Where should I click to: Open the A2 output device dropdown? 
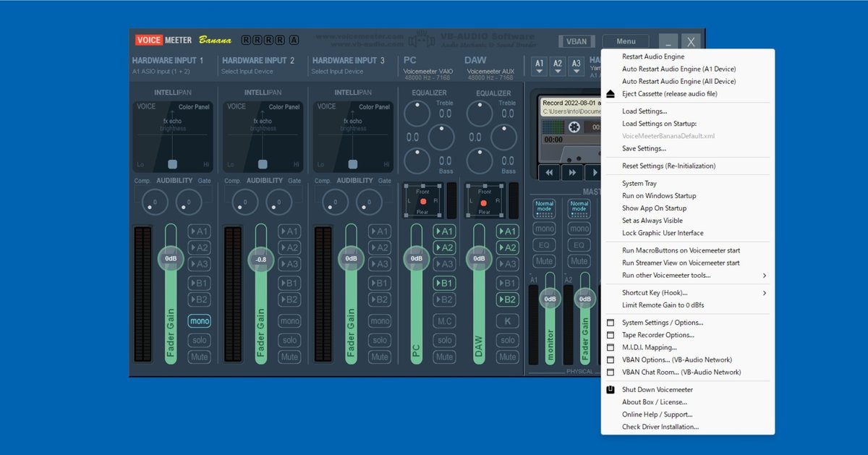pyautogui.click(x=558, y=66)
